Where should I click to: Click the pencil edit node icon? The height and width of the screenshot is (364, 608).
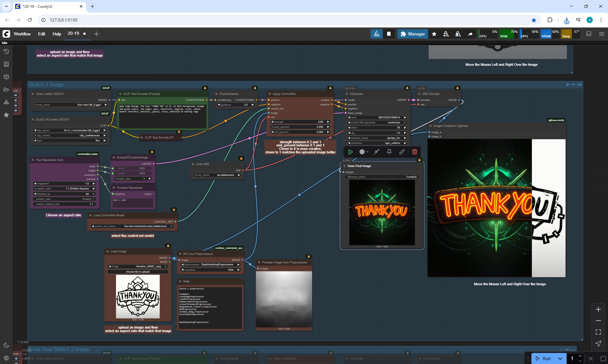click(x=402, y=152)
